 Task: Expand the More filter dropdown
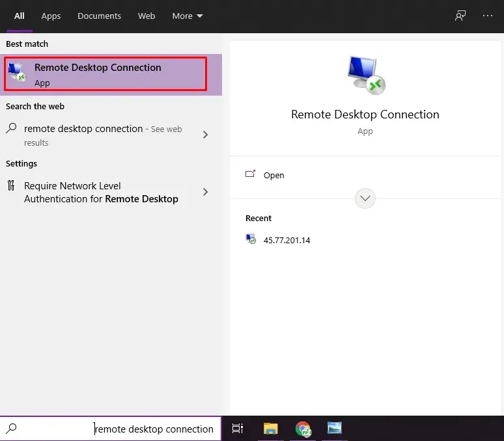188,16
